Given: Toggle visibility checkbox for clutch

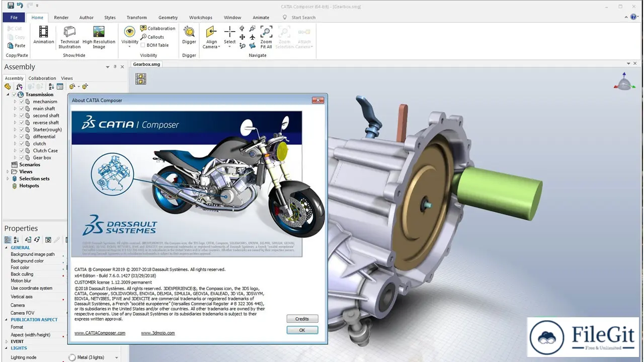Looking at the screenshot, I should pyautogui.click(x=22, y=144).
